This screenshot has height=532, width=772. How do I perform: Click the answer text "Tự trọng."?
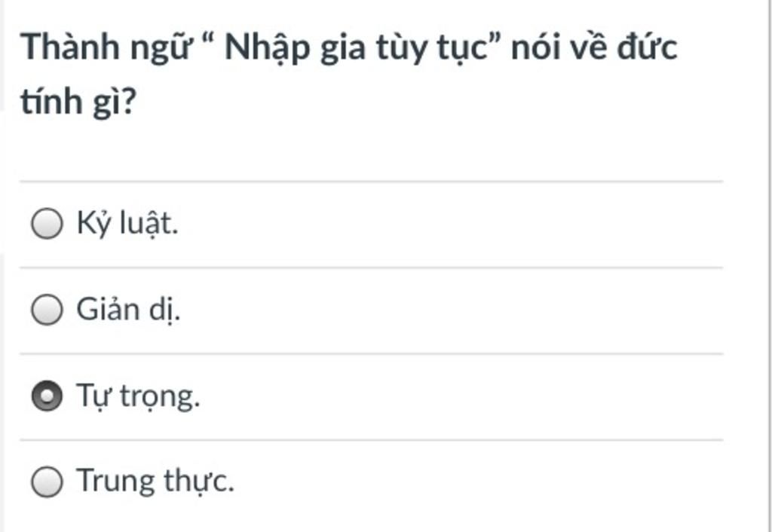[139, 396]
